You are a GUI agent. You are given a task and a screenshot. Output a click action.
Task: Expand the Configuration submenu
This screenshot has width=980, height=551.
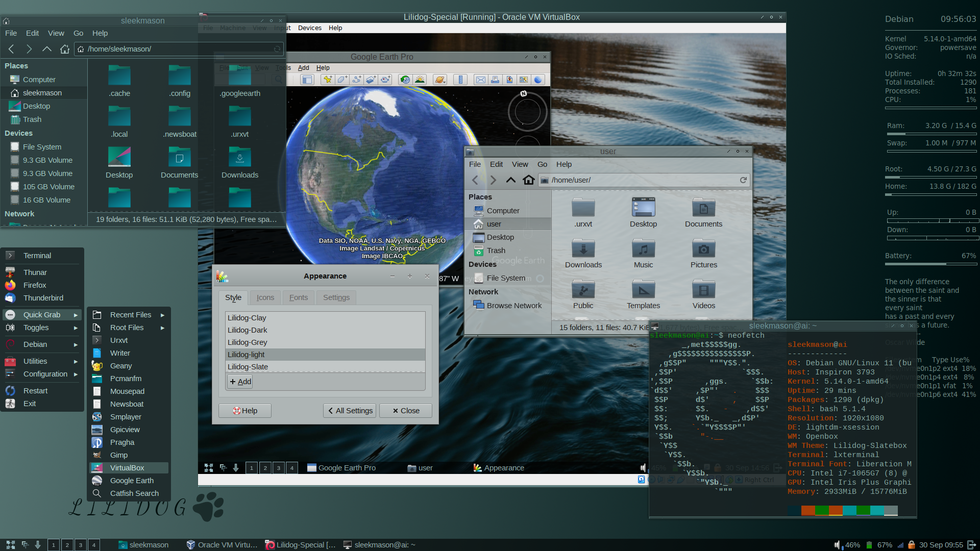pos(42,374)
